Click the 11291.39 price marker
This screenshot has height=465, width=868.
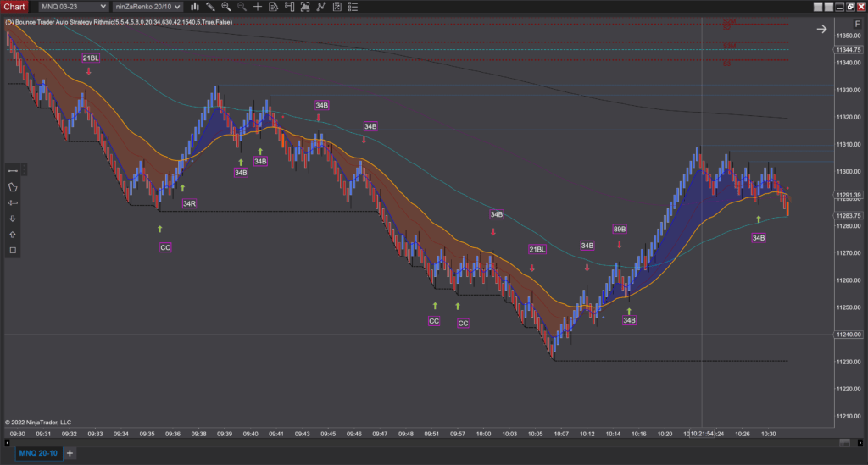tap(848, 195)
